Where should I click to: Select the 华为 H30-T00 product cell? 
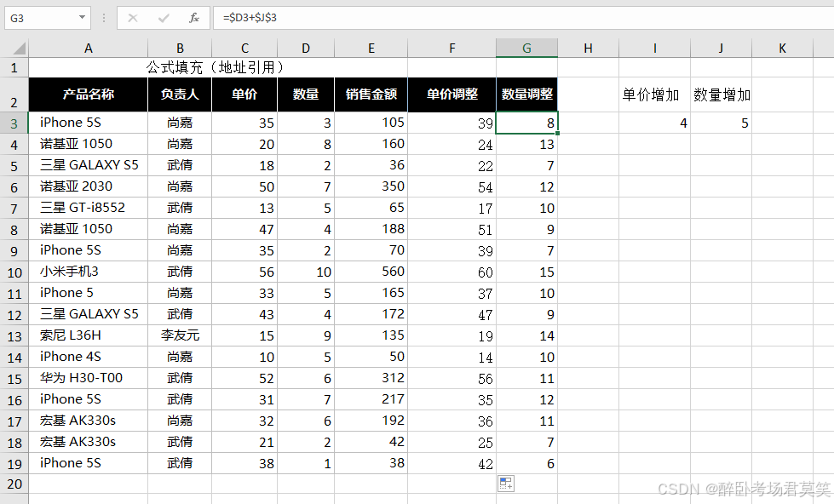pyautogui.click(x=89, y=378)
